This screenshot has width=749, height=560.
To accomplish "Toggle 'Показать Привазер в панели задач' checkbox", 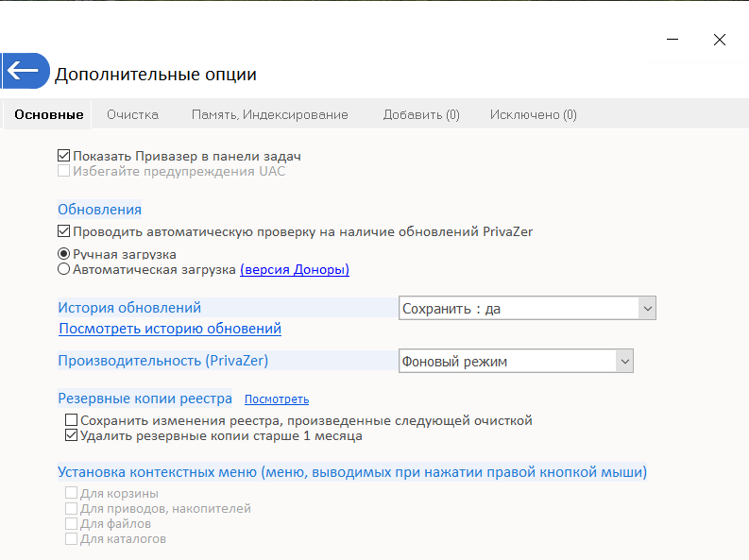I will 64,156.
